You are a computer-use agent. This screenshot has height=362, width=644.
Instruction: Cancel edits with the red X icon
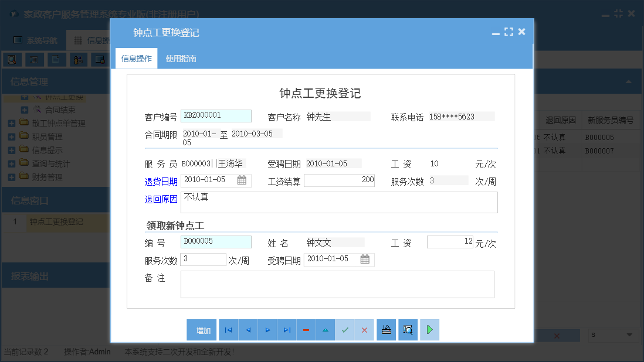tap(364, 330)
